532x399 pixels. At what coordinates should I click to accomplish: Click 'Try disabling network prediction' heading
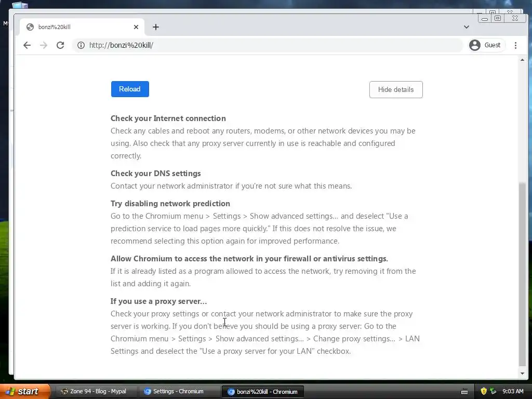click(x=170, y=204)
